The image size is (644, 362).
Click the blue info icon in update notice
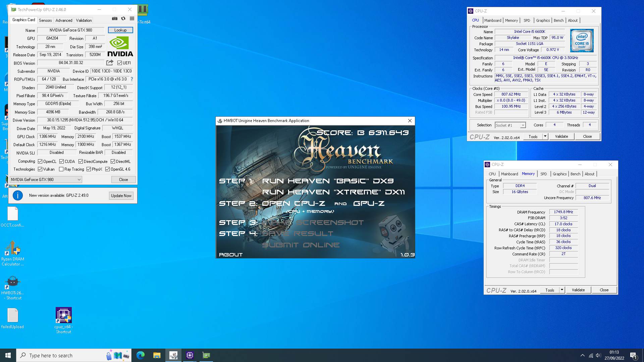[x=18, y=195]
